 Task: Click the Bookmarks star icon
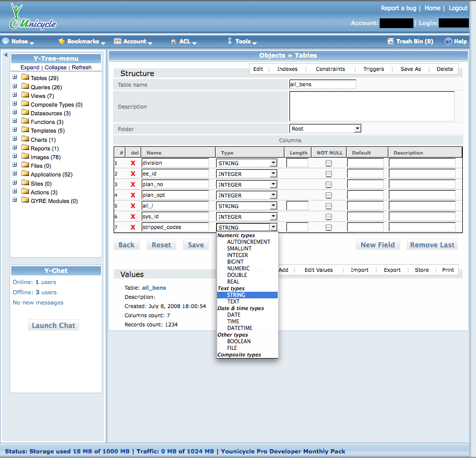click(62, 41)
